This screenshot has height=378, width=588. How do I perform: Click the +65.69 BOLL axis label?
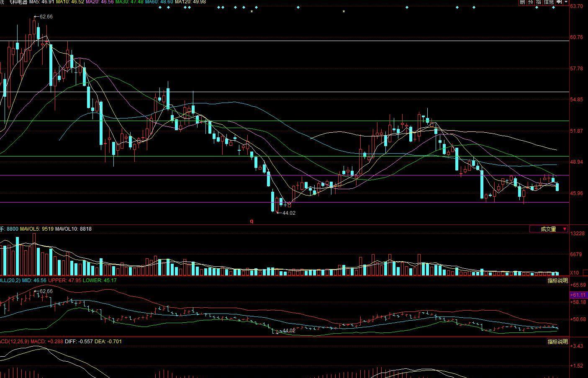click(578, 285)
